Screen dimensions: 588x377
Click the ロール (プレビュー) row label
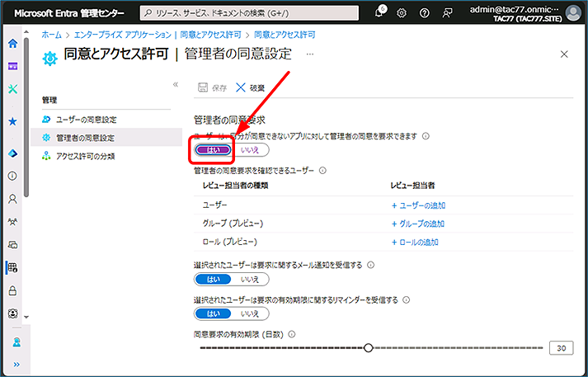click(x=230, y=242)
